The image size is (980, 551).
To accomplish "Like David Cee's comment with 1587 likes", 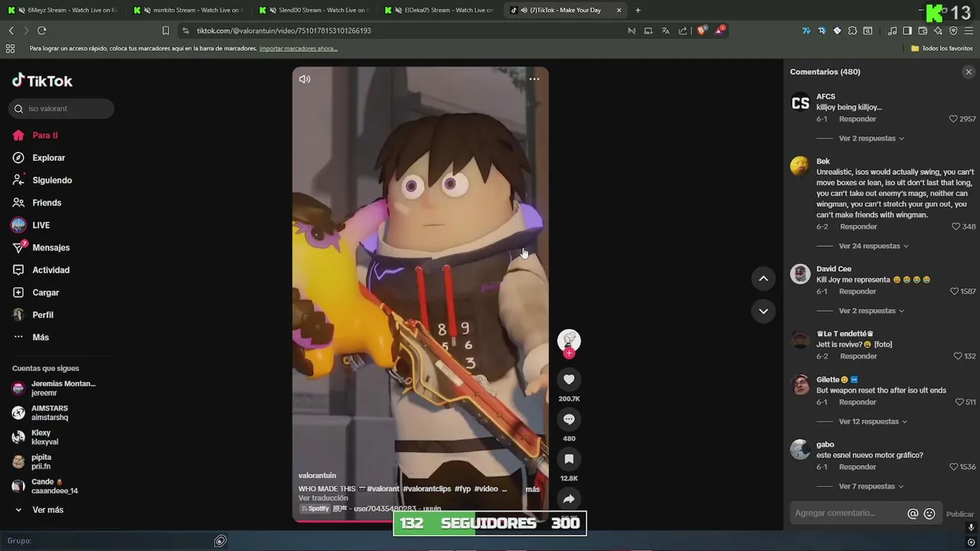I will pos(953,292).
